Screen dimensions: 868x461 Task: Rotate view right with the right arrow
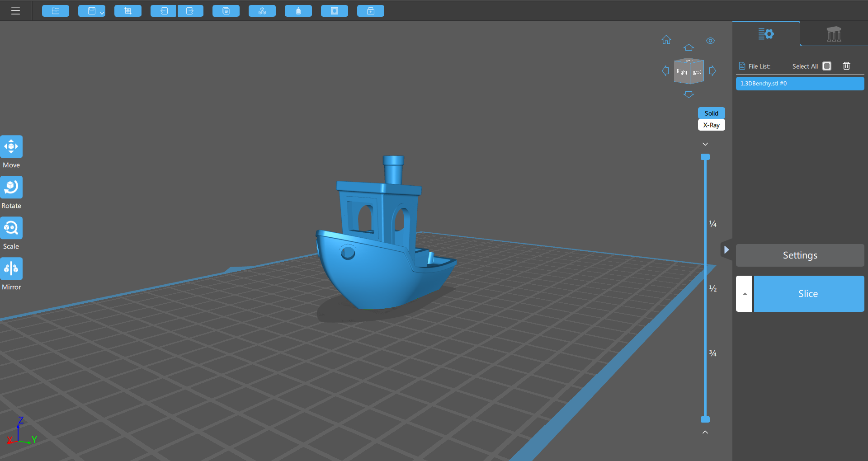[x=712, y=71]
